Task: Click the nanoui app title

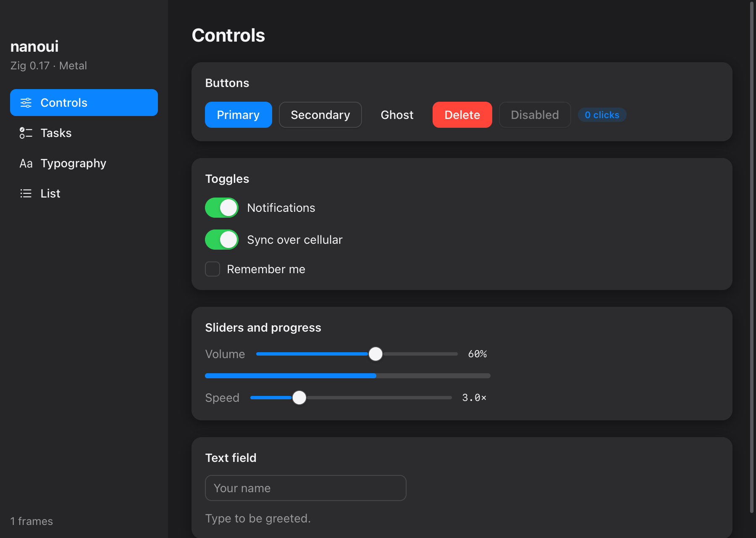Action: pyautogui.click(x=34, y=46)
